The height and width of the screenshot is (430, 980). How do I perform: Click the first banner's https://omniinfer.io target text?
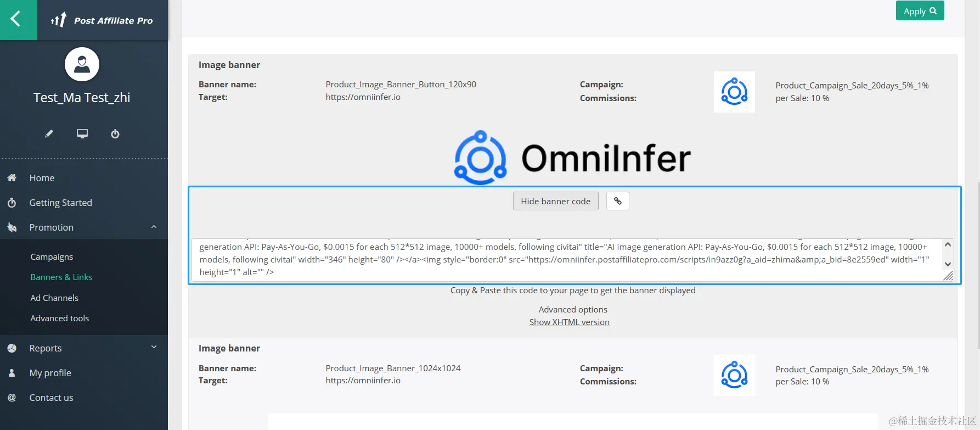pyautogui.click(x=363, y=97)
